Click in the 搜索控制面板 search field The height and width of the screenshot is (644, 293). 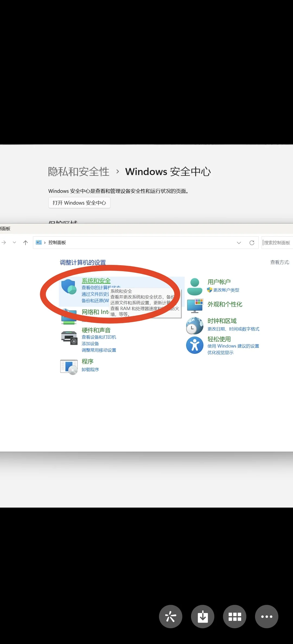click(x=277, y=243)
